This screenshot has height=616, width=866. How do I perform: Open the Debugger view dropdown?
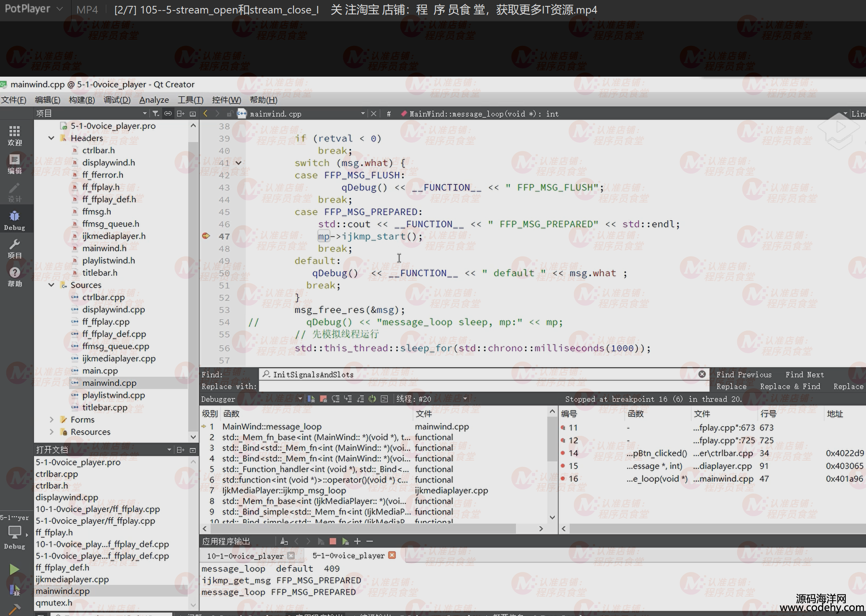click(300, 399)
